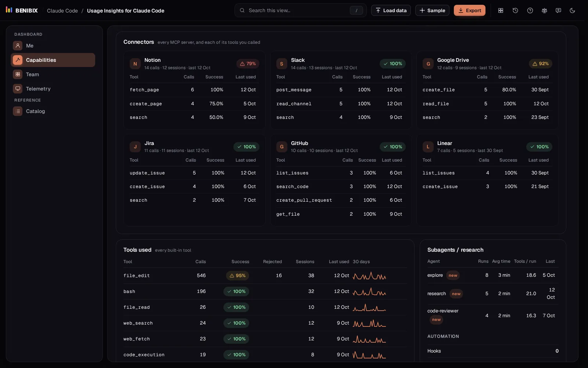Click the Capabilities wrench icon
588x368 pixels.
[x=18, y=60]
